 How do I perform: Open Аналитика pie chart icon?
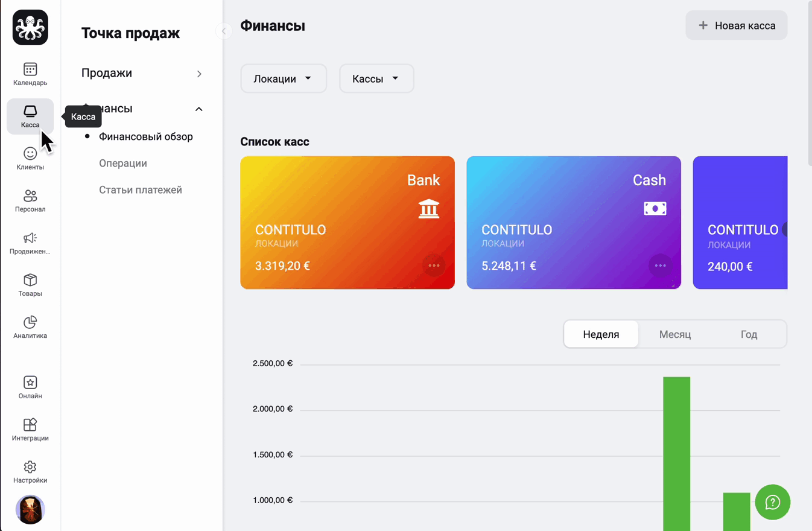coord(30,328)
